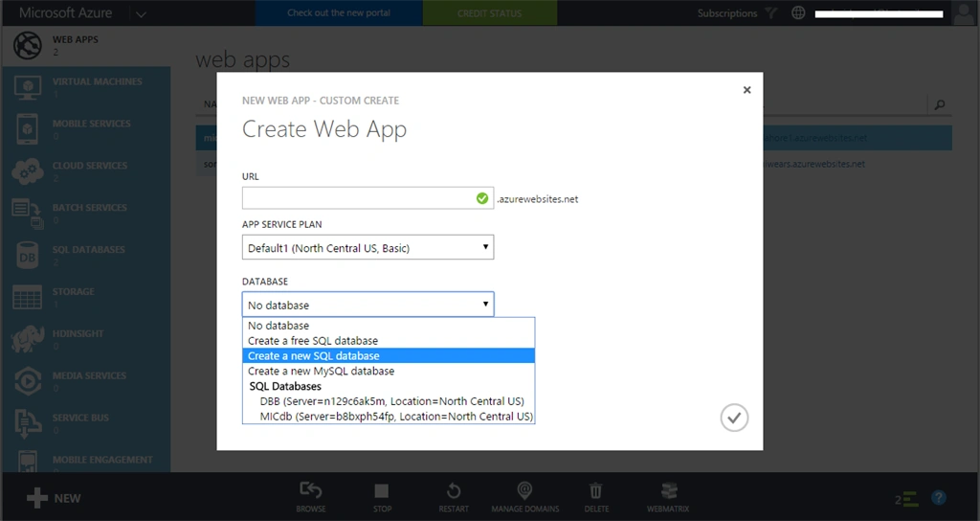The height and width of the screenshot is (521, 980).
Task: Open Web Apps sidebar icon
Action: (x=28, y=46)
